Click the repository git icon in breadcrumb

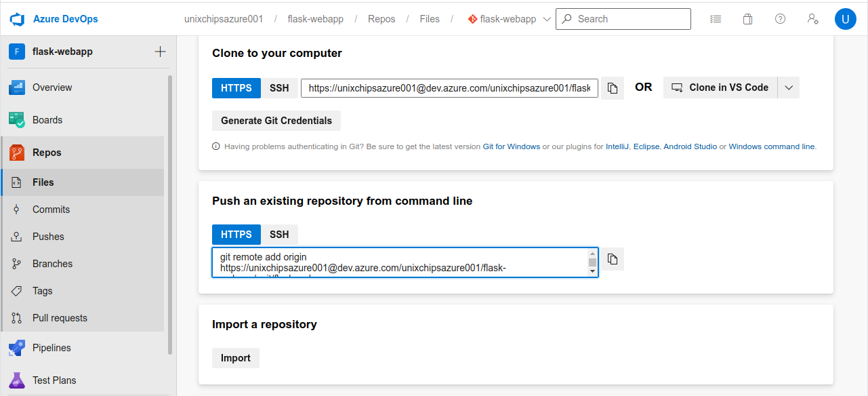pyautogui.click(x=472, y=19)
